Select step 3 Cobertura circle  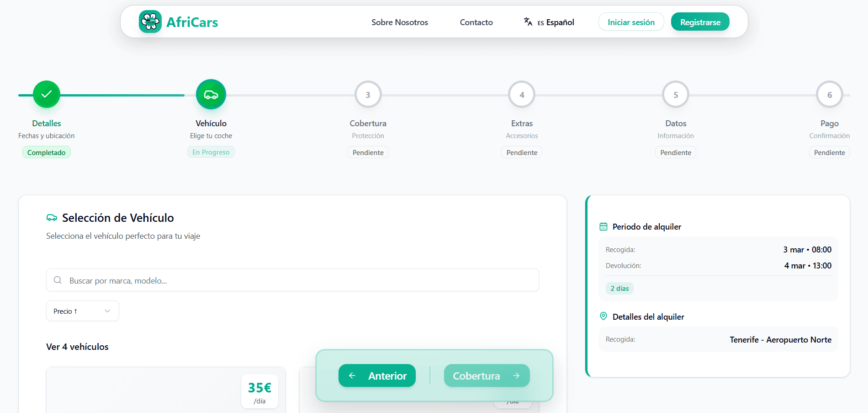tap(368, 95)
